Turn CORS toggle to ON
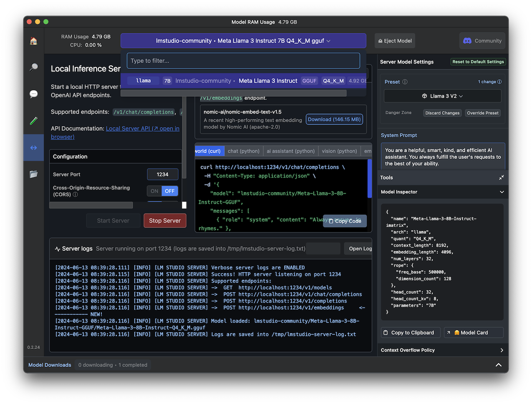Screen dimensions: 532x404 point(154,191)
